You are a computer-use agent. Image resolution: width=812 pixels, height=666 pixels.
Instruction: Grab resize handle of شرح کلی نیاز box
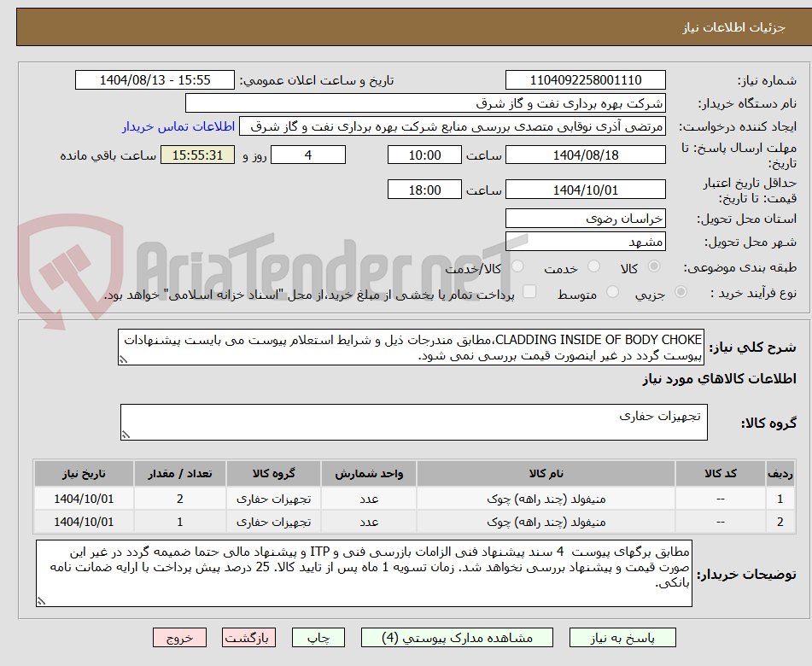pos(124,359)
